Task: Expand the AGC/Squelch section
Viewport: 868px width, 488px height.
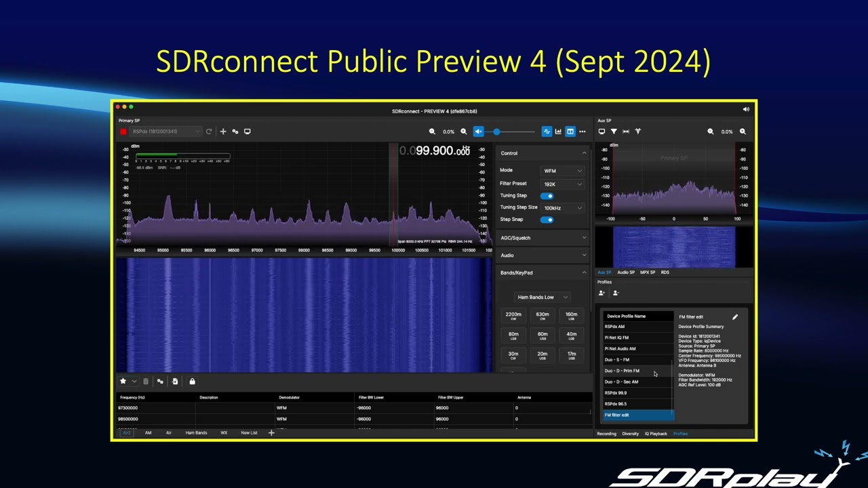Action: pyautogui.click(x=543, y=238)
